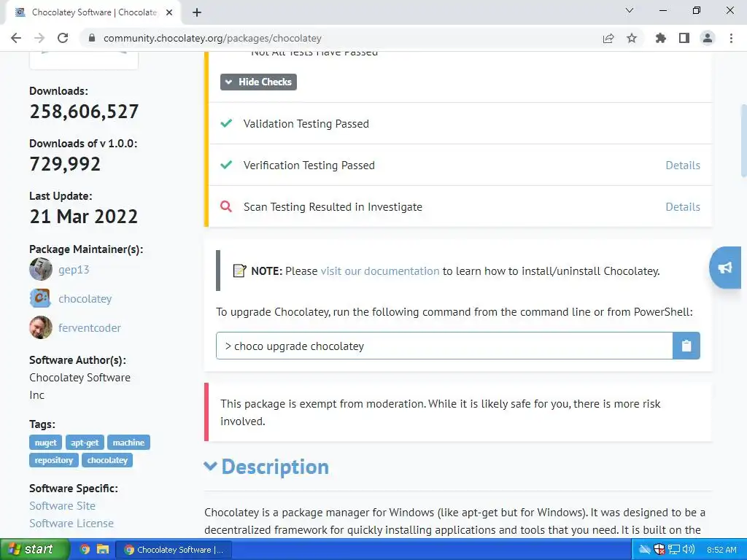Click the address bar URL
Image resolution: width=747 pixels, height=560 pixels.
[x=212, y=38]
